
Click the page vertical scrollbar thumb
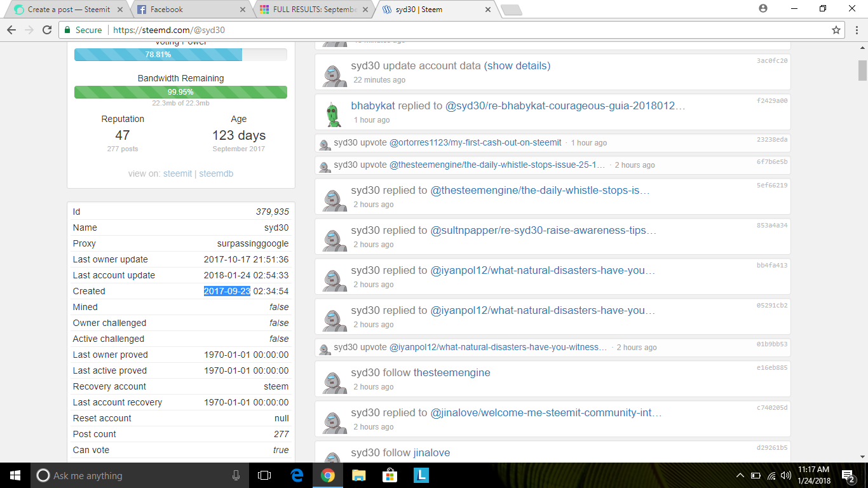tap(862, 70)
